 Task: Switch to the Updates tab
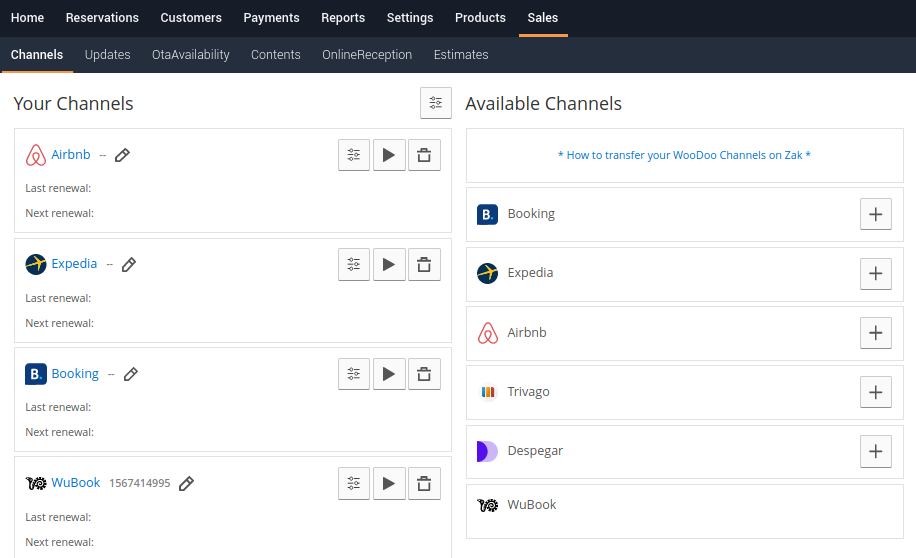107,55
